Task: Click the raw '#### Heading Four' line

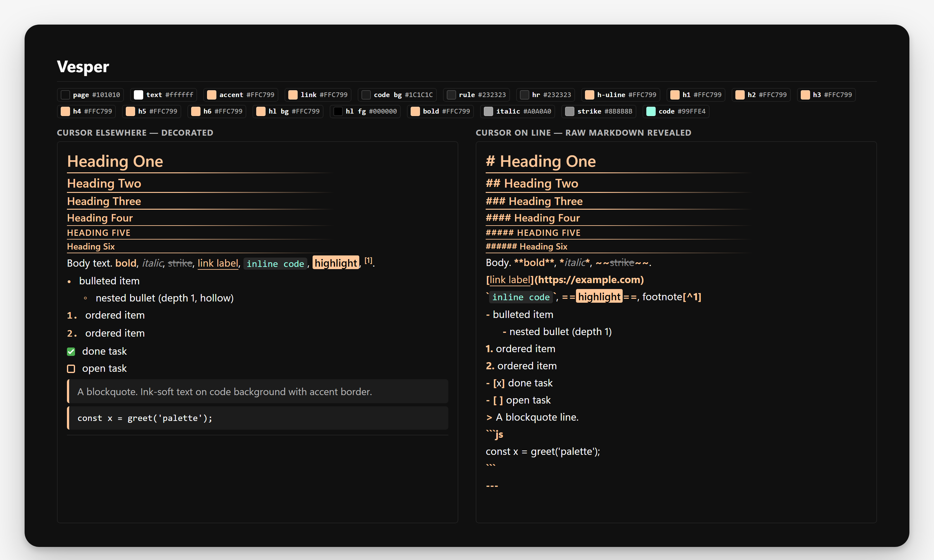Action: (x=533, y=218)
